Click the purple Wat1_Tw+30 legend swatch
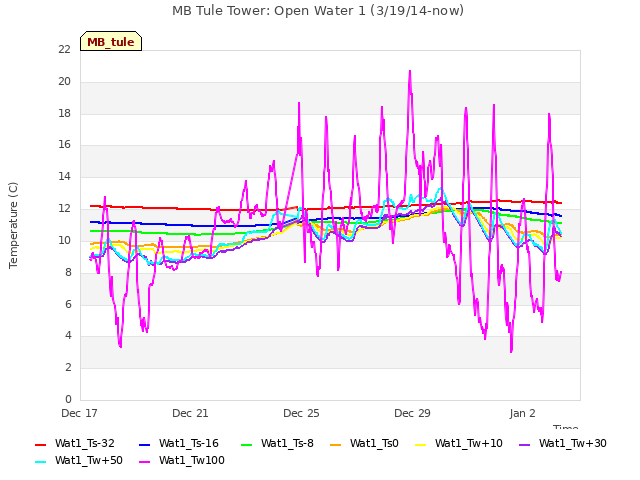Screen dimensions: 640x480 point(524,444)
